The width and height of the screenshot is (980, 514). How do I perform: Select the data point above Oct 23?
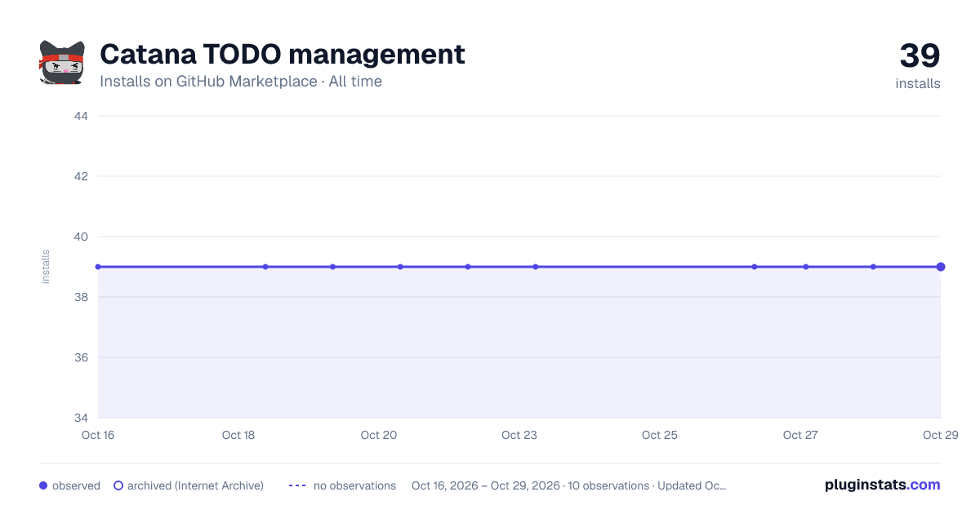tap(536, 267)
